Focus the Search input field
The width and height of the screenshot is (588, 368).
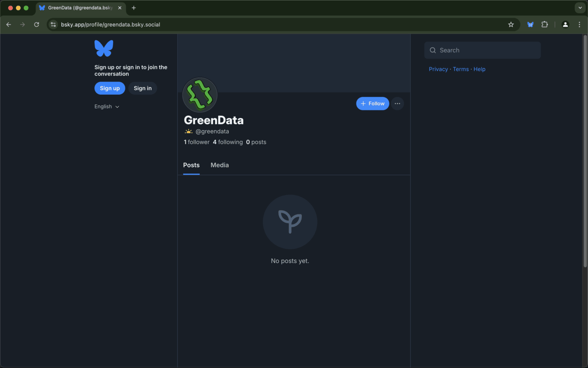point(482,50)
